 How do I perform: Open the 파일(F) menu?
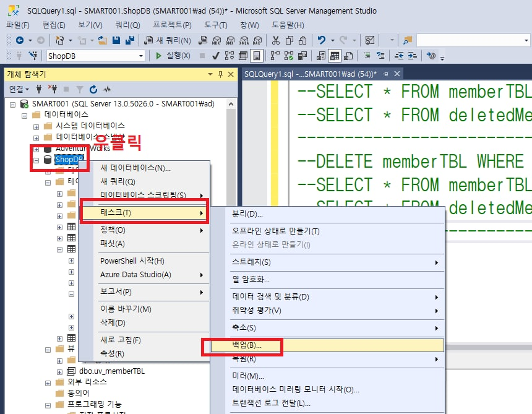18,25
